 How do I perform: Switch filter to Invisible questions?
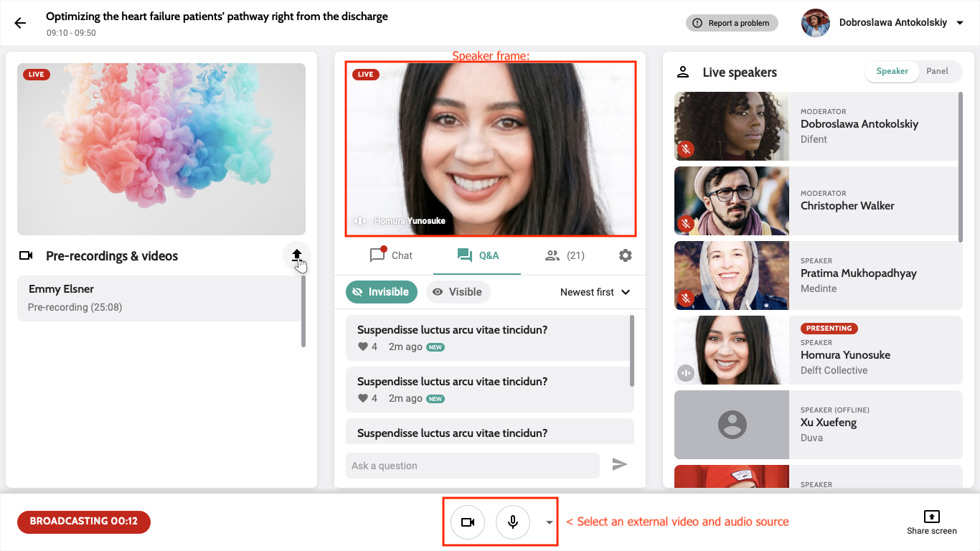tap(381, 292)
